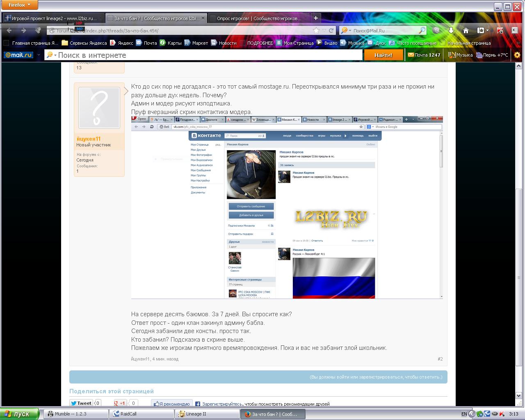The width and height of the screenshot is (525, 420).
Task: Expand the mail.ru toolbar dropdown arrow
Action: 39,55
